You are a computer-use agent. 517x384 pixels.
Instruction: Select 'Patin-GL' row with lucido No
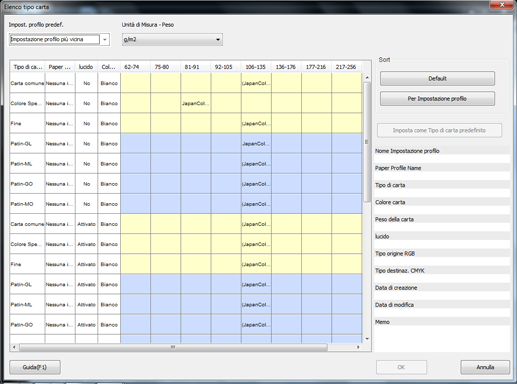pyautogui.click(x=186, y=144)
